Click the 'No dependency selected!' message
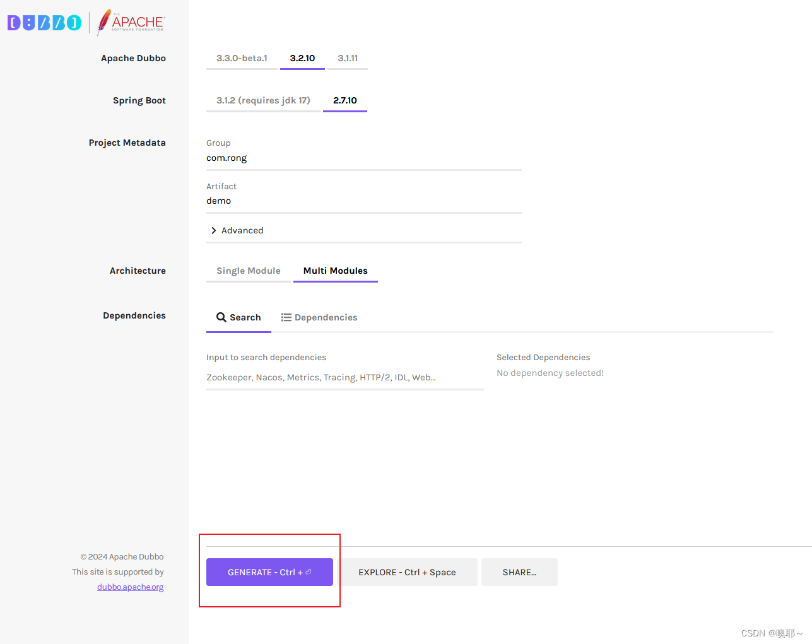Screen dimensions: 812x644 (550, 373)
